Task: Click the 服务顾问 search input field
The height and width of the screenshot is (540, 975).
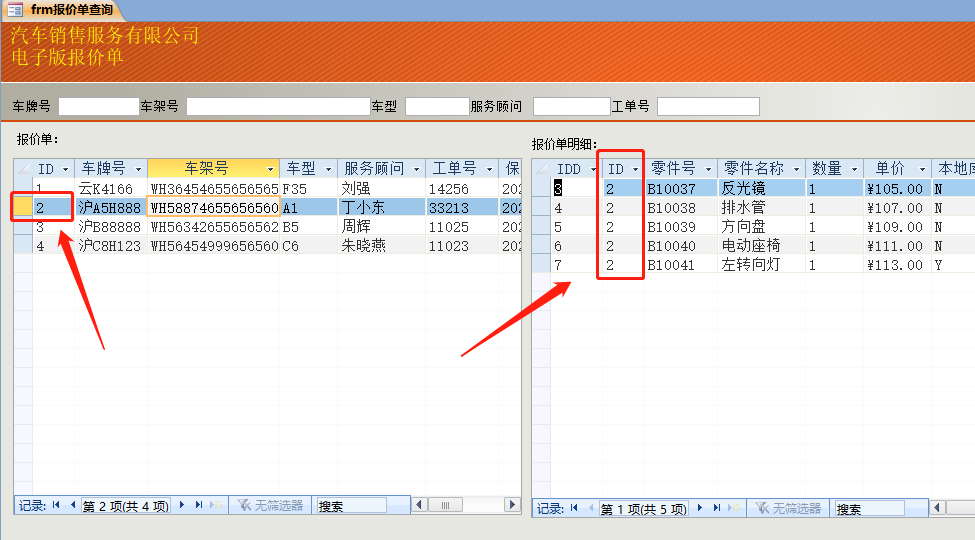Action: point(572,106)
